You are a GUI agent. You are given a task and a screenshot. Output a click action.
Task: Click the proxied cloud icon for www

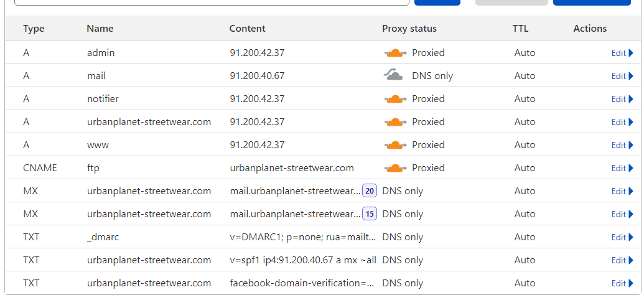tap(395, 145)
